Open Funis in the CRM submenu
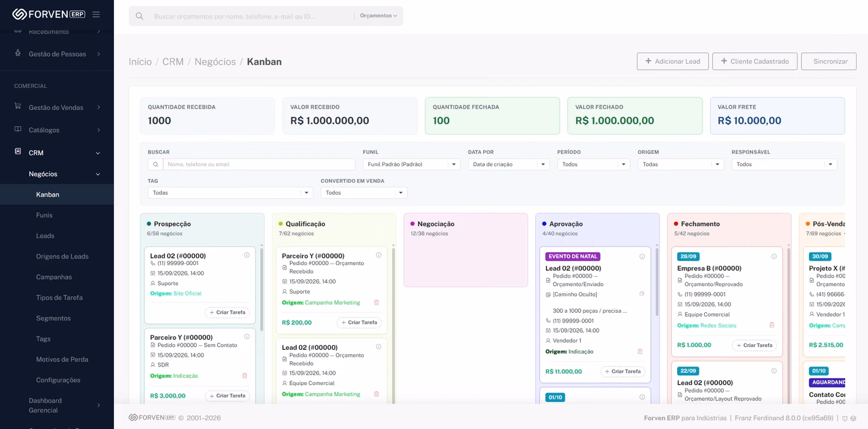Viewport: 868px width, 429px height. (x=44, y=215)
